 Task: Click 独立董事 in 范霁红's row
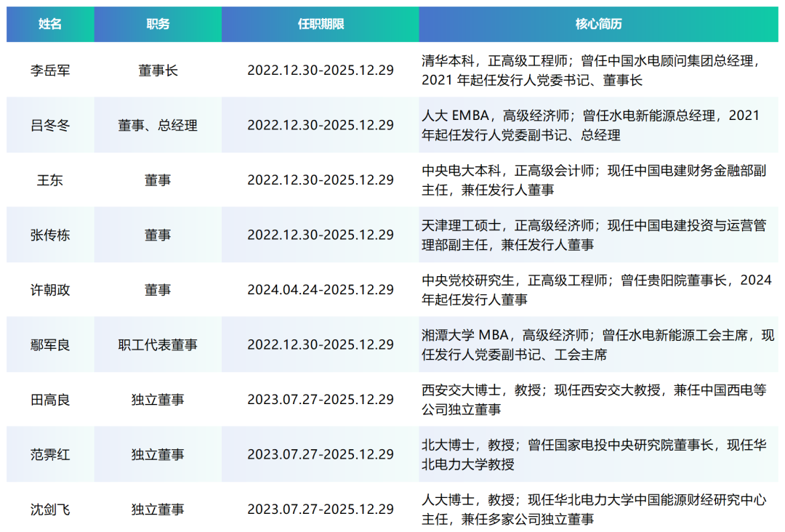pyautogui.click(x=158, y=455)
